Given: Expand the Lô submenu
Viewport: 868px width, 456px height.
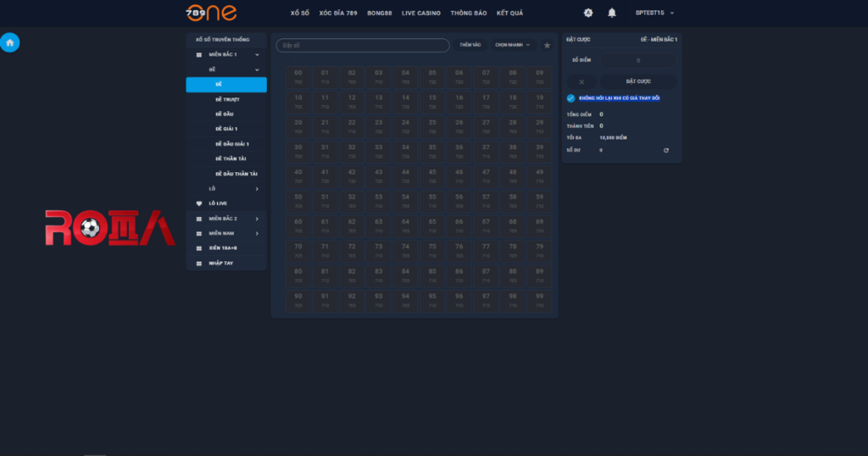Looking at the screenshot, I should [226, 189].
